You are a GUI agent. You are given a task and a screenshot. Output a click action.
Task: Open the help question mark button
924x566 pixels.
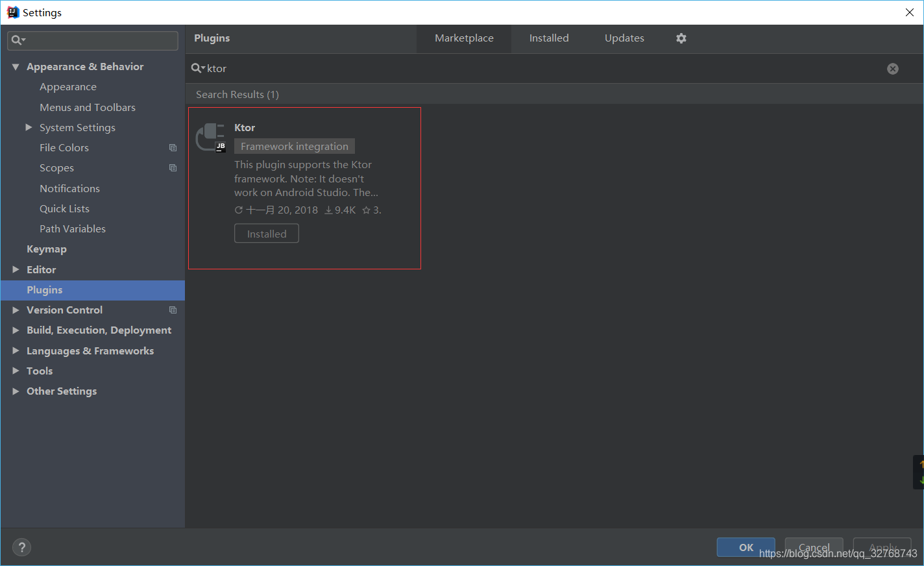point(21,547)
